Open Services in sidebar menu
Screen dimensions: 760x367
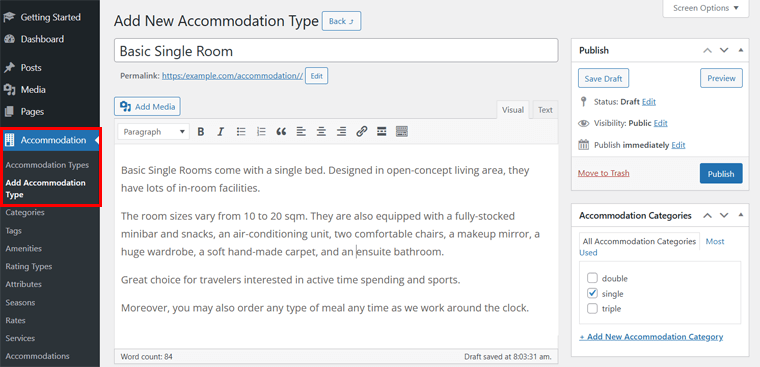click(x=20, y=338)
